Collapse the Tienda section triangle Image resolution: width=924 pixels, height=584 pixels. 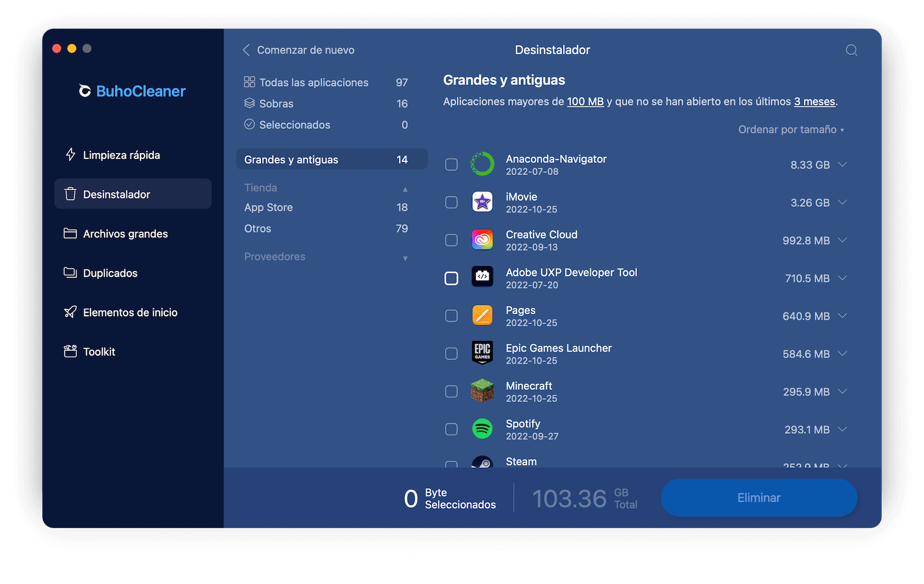(405, 189)
